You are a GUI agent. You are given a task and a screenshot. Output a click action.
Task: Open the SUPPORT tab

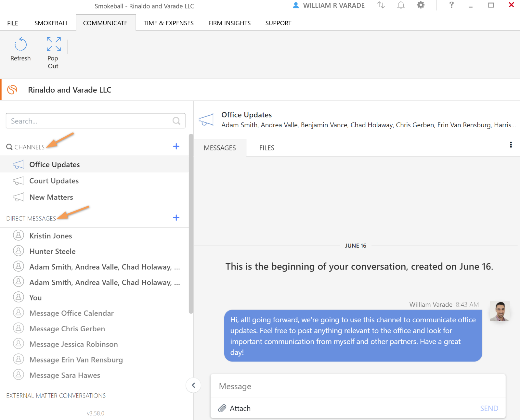[x=278, y=23]
